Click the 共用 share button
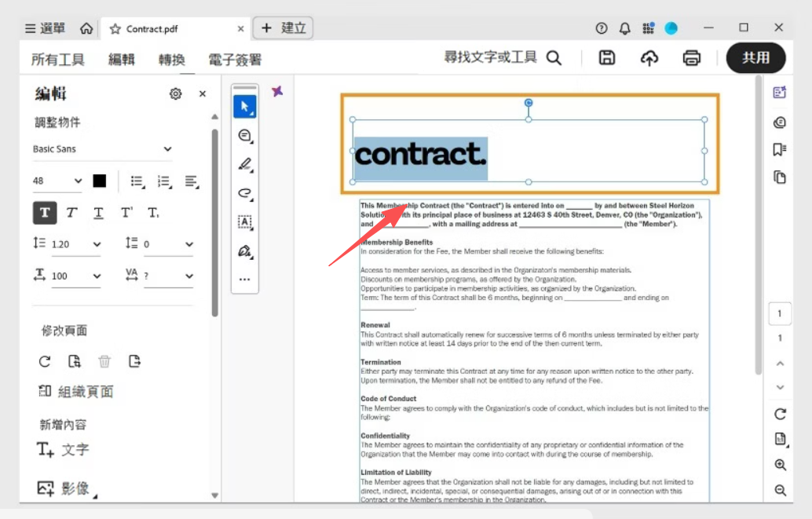Image resolution: width=812 pixels, height=519 pixels. pos(755,57)
